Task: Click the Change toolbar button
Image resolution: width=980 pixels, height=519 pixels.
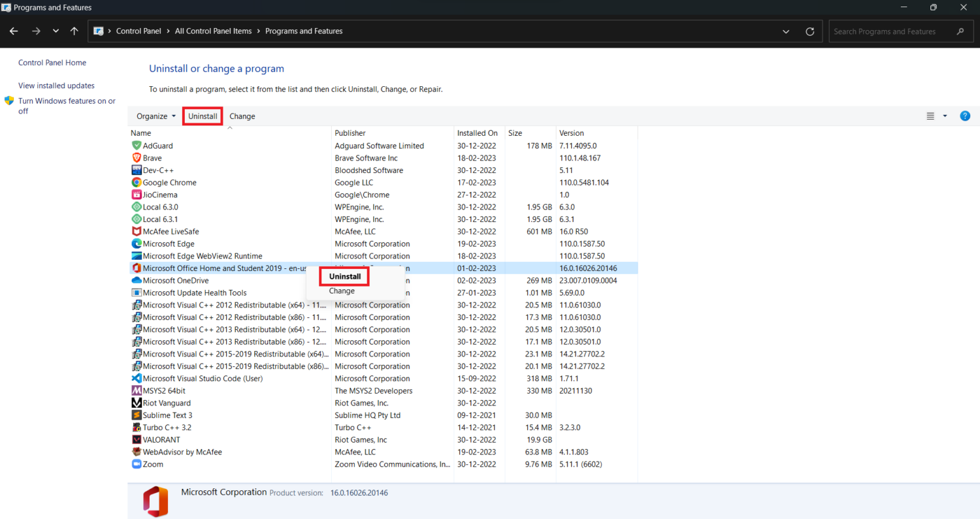Action: click(x=242, y=116)
